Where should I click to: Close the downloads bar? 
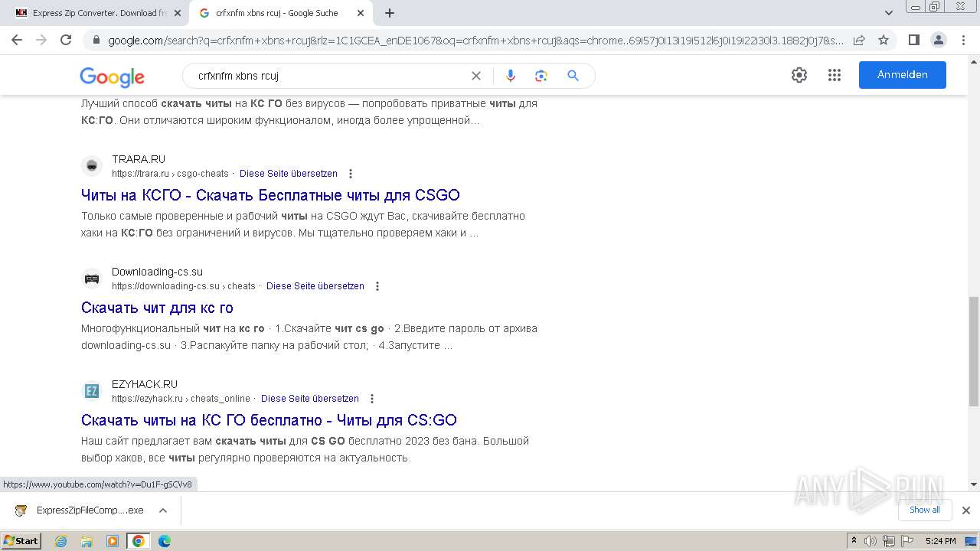coord(965,510)
